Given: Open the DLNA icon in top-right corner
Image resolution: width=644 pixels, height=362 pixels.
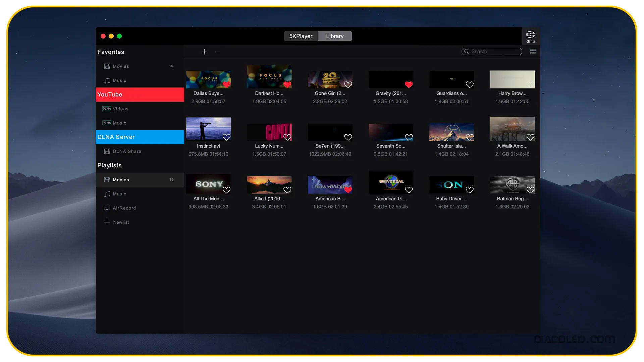Looking at the screenshot, I should (x=531, y=37).
